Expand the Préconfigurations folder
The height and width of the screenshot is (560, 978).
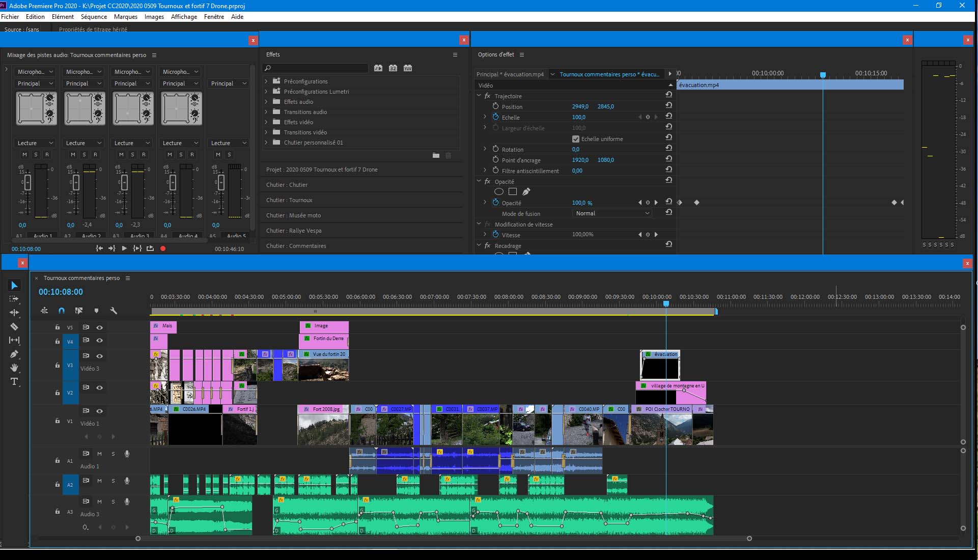(266, 81)
